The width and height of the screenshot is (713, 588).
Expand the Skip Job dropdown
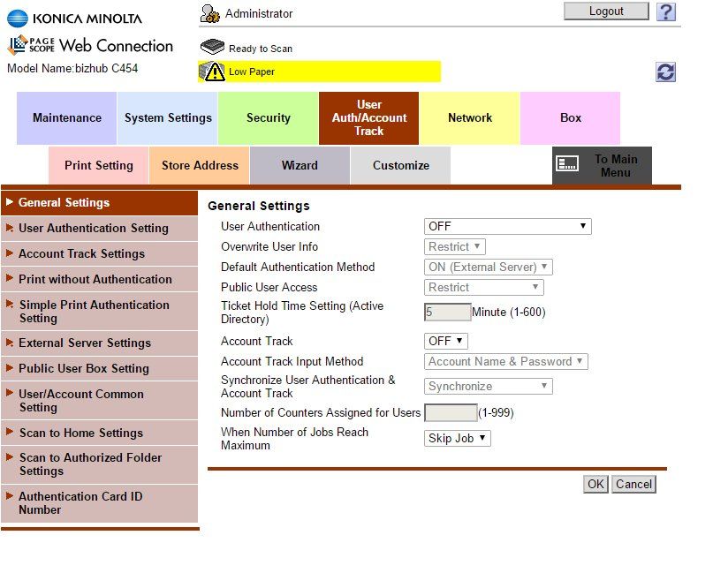(458, 438)
